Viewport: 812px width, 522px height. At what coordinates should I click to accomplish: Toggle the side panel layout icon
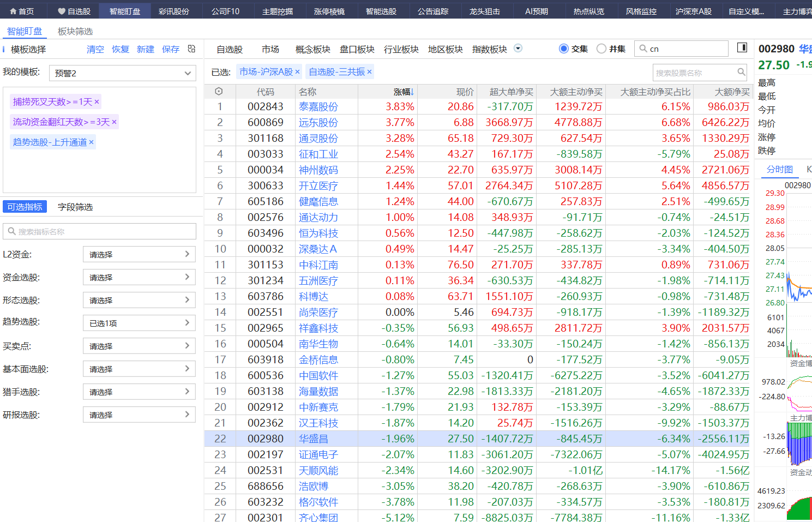click(x=742, y=48)
